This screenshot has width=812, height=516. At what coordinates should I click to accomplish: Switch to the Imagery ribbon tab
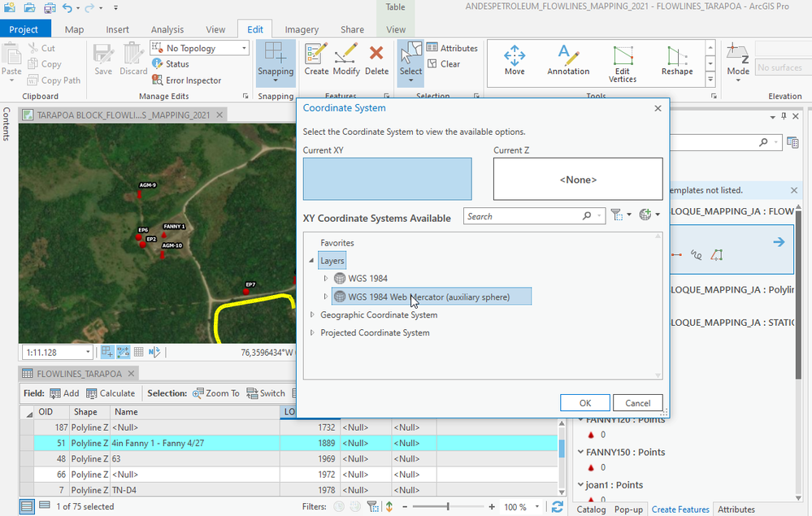302,29
